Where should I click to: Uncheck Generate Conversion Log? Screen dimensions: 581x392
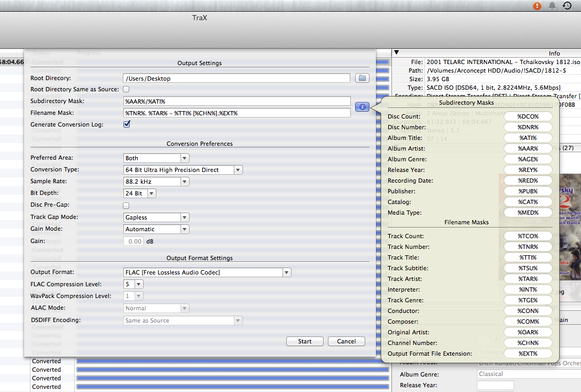127,124
